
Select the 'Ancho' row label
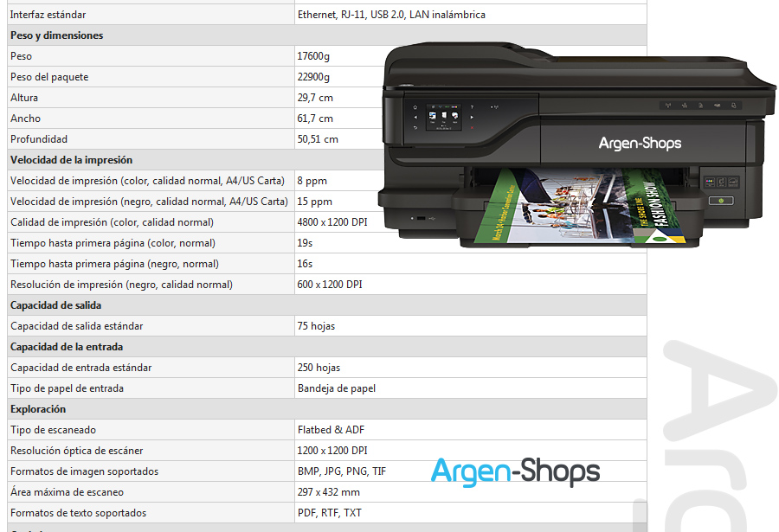pos(25,119)
